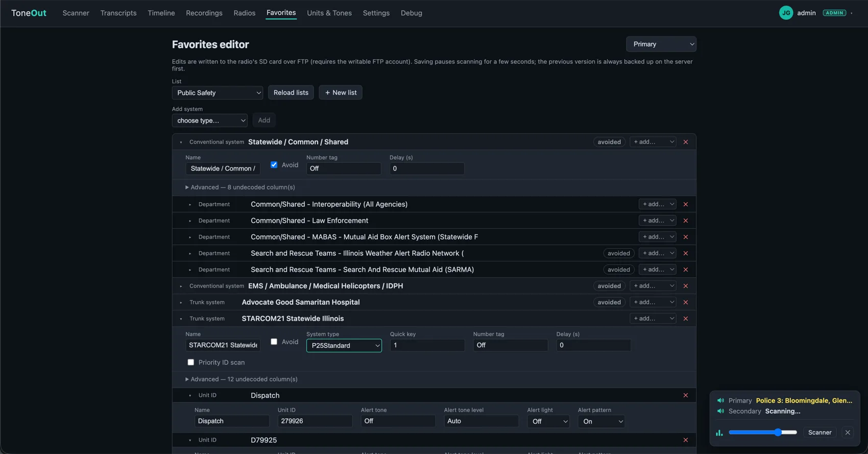Remove the MABAS department row
Screen dimensions: 868x454
[x=686, y=237]
